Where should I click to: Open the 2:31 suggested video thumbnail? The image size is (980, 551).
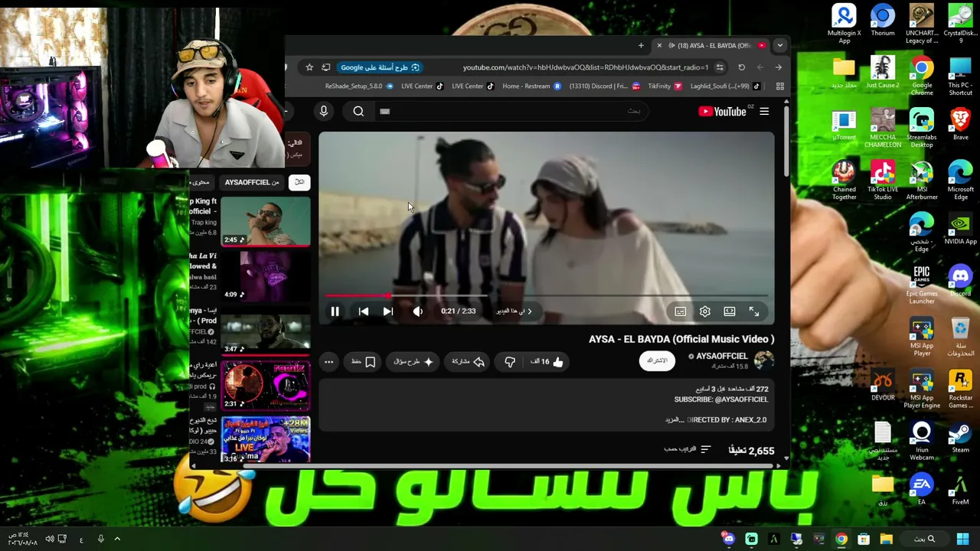click(x=266, y=386)
